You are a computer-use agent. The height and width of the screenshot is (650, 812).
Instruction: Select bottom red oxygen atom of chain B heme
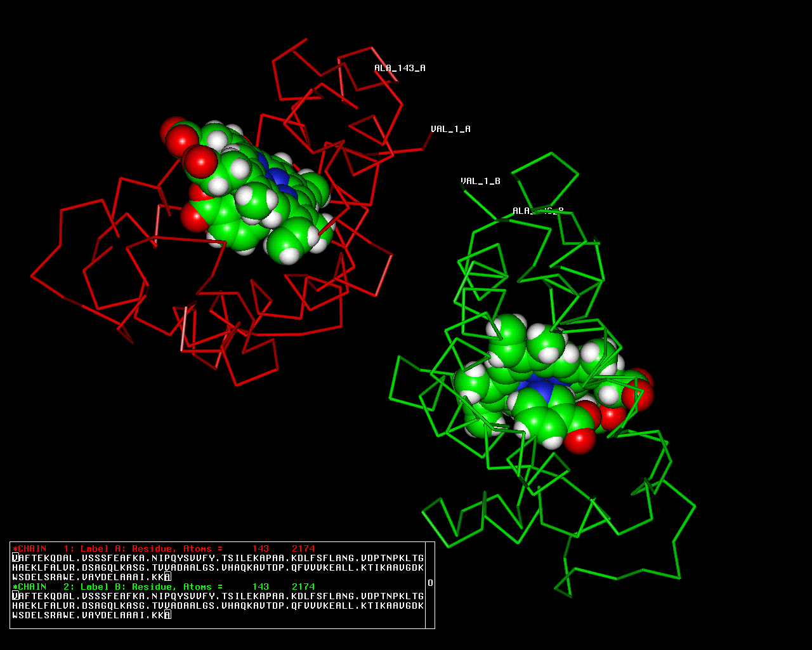579,440
